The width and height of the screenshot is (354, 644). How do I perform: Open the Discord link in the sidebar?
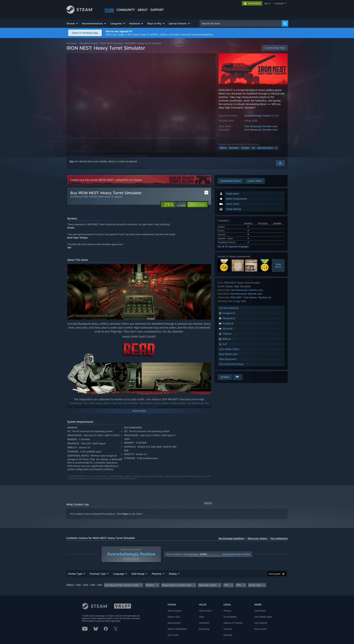pyautogui.click(x=251, y=329)
